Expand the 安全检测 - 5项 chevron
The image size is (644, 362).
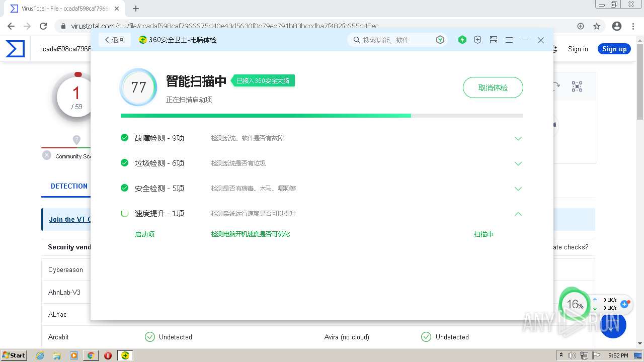click(x=518, y=189)
